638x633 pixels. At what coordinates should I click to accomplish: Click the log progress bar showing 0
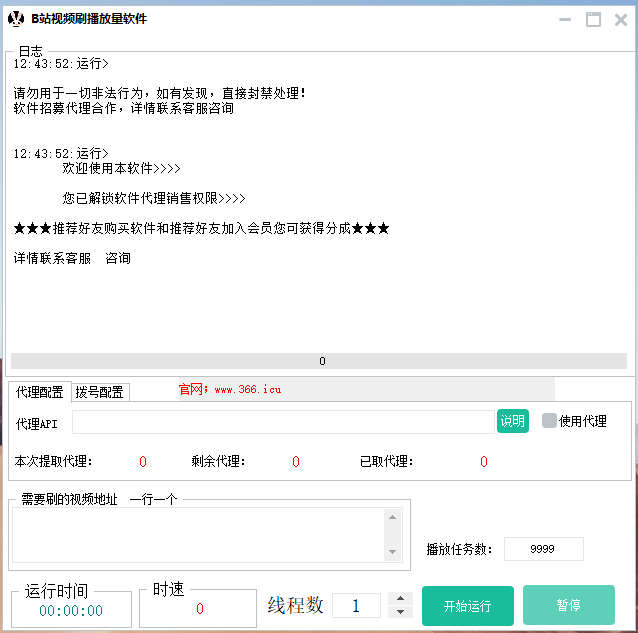(x=321, y=361)
